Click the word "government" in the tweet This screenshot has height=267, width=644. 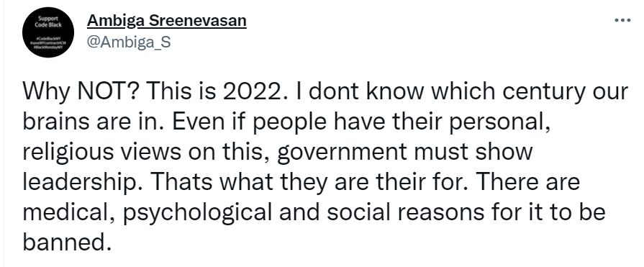point(342,153)
